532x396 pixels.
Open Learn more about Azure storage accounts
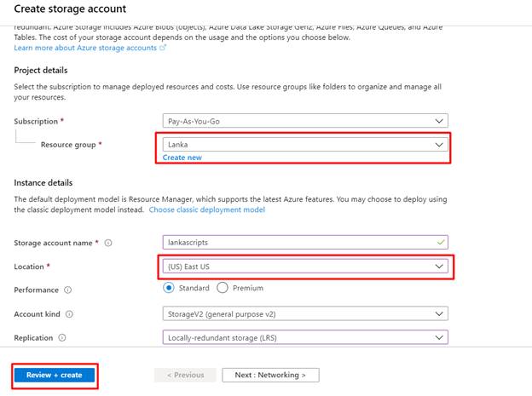85,48
